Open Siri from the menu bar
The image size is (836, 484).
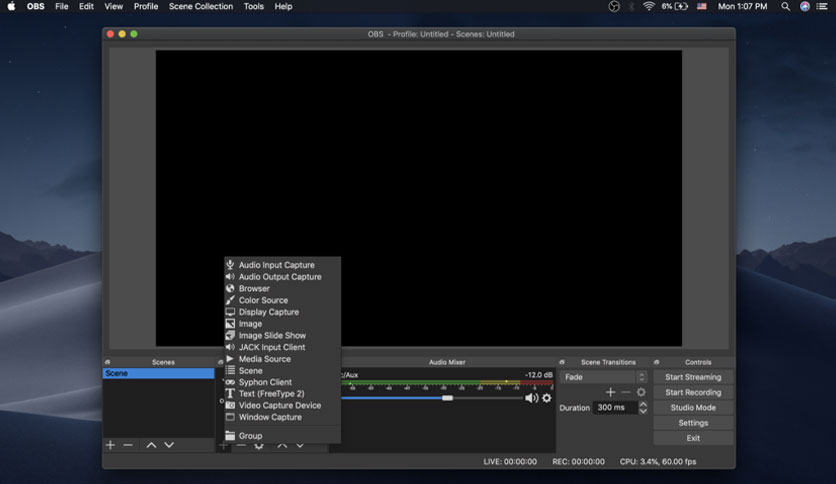click(805, 6)
